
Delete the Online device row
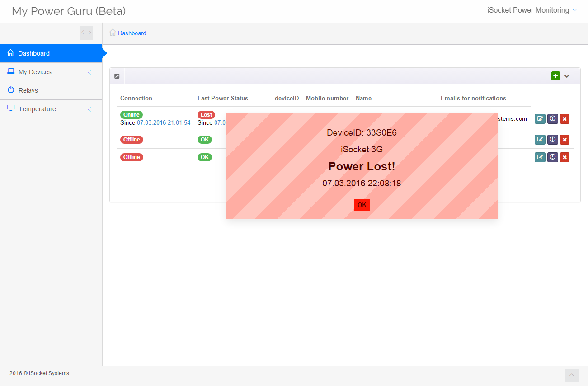coord(564,119)
